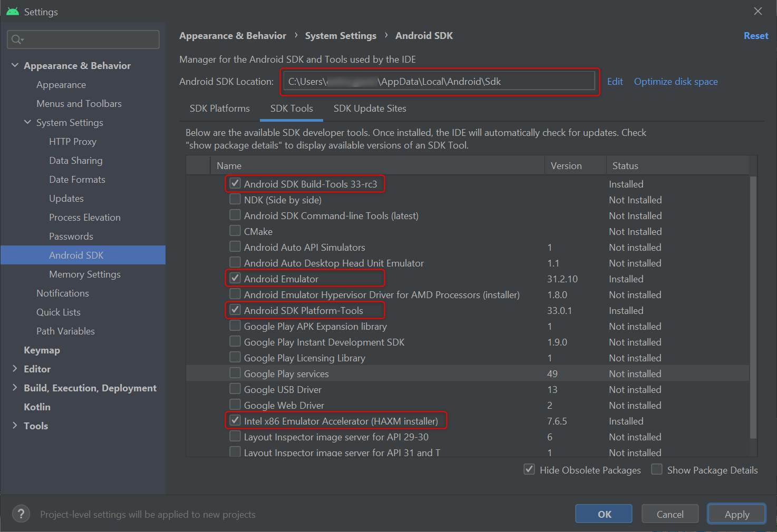Click version 31.2.10 cell

tap(562, 279)
